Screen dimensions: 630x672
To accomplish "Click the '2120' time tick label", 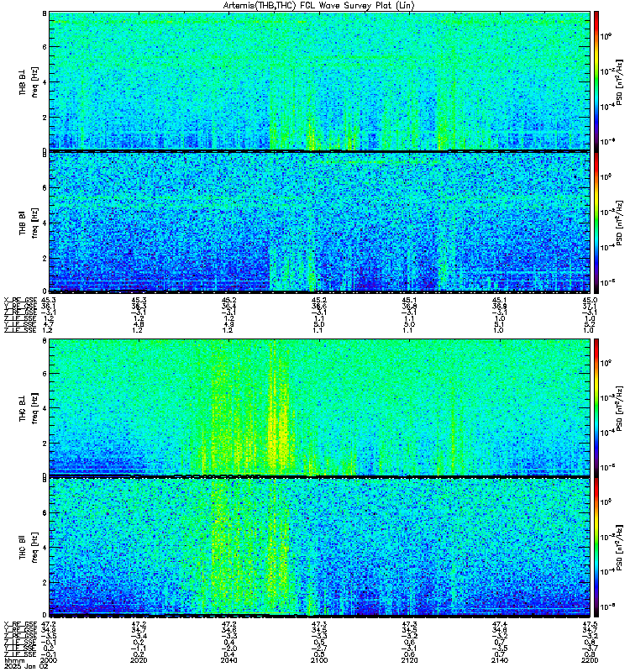I will [409, 660].
